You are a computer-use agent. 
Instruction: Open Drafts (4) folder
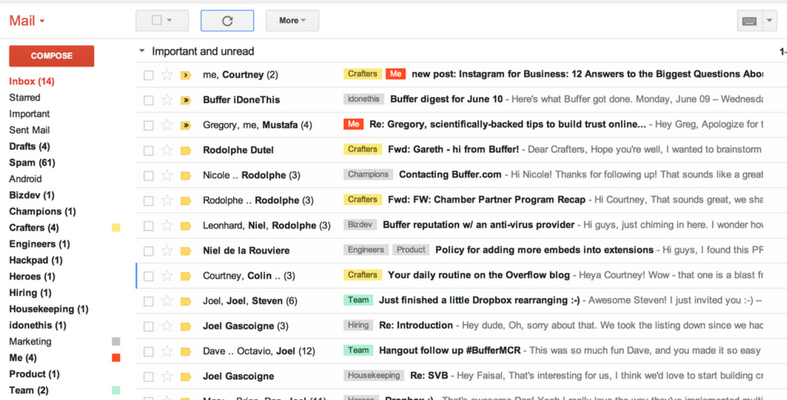pos(30,147)
